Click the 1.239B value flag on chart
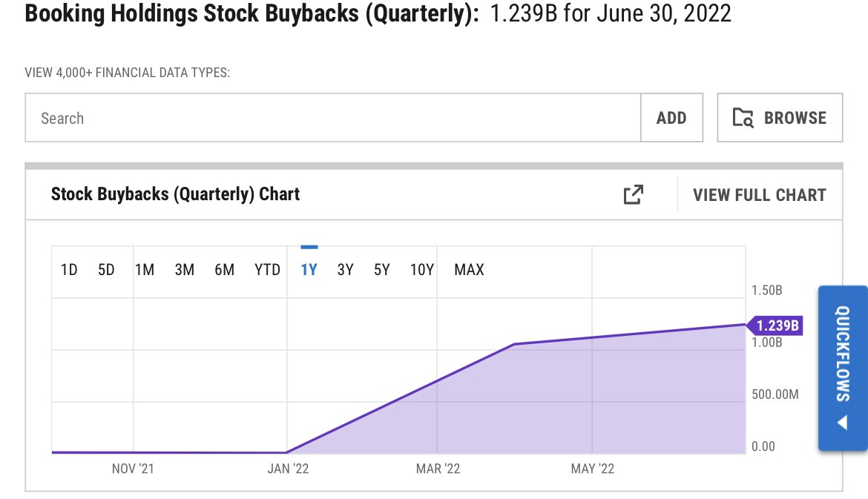The height and width of the screenshot is (499, 868). pos(775,325)
